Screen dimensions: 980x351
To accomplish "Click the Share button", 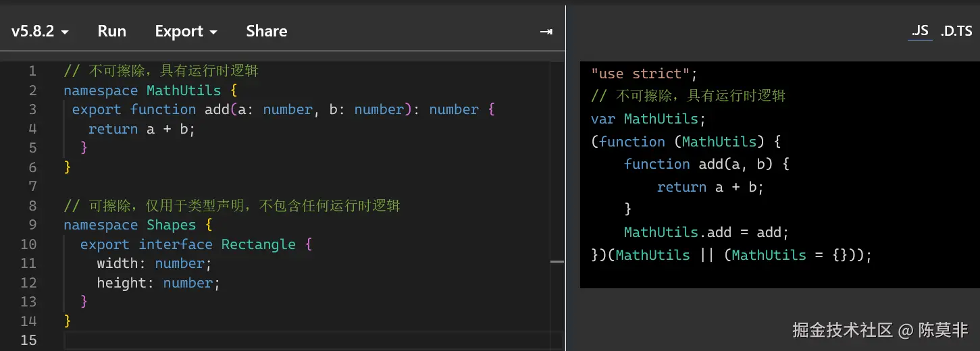I will click(x=266, y=31).
